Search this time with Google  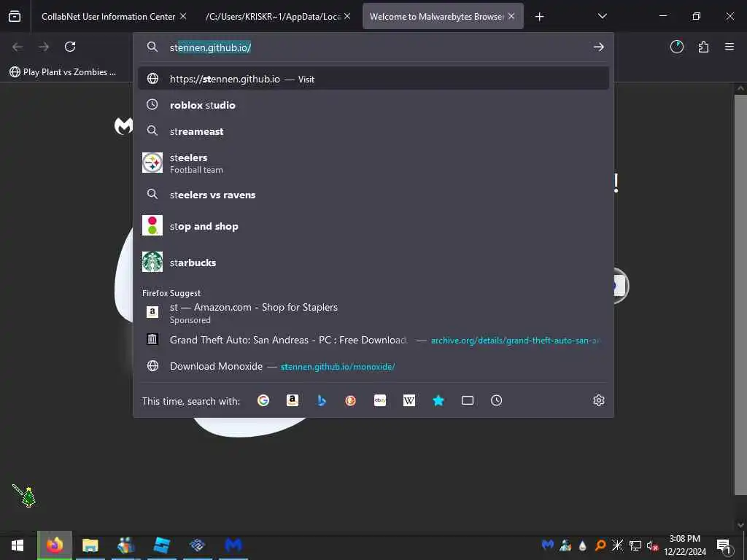263,400
